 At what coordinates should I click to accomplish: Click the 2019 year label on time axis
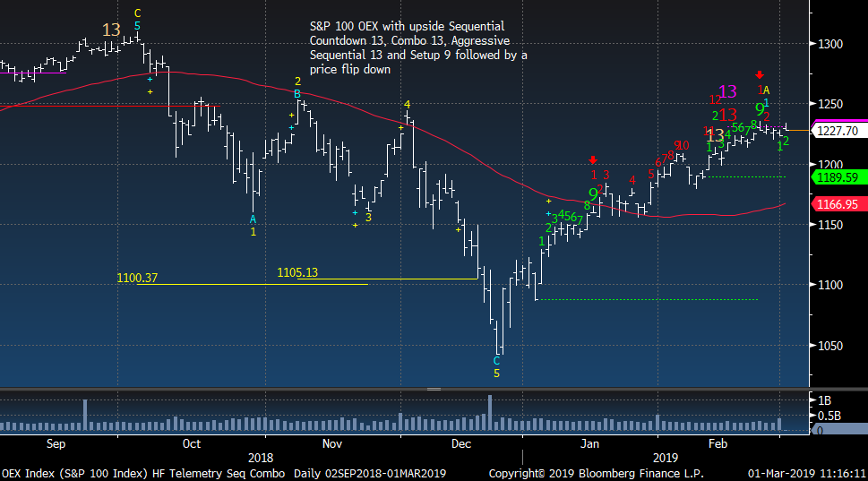[x=666, y=459]
